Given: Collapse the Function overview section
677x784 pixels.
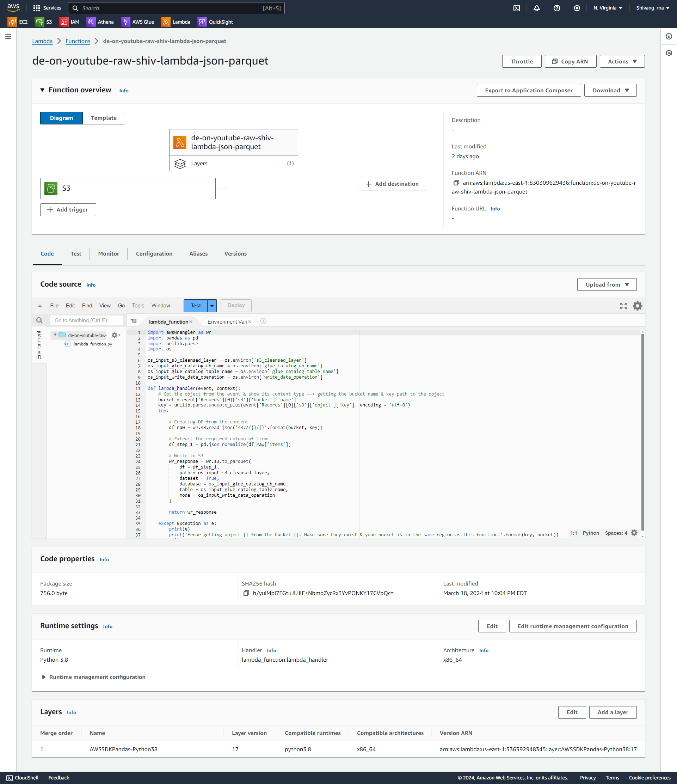Looking at the screenshot, I should pyautogui.click(x=42, y=90).
